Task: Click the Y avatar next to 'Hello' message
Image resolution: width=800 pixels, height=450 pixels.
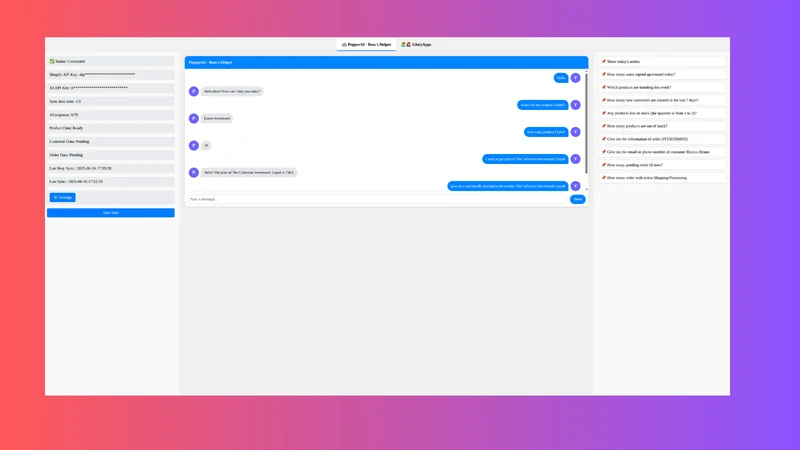Action: [x=576, y=78]
